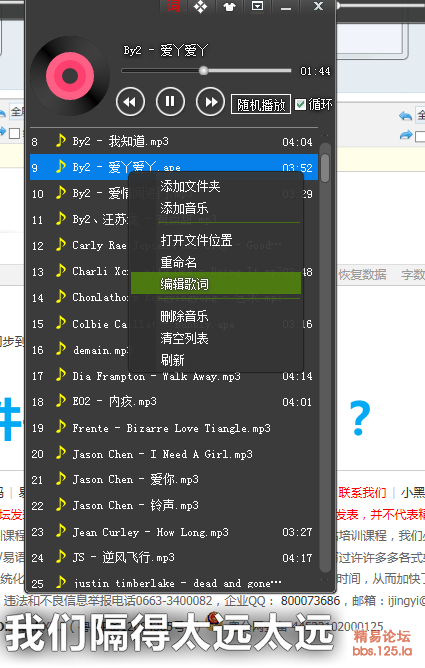
Task: Click the playback progress slider knob
Action: pos(204,71)
